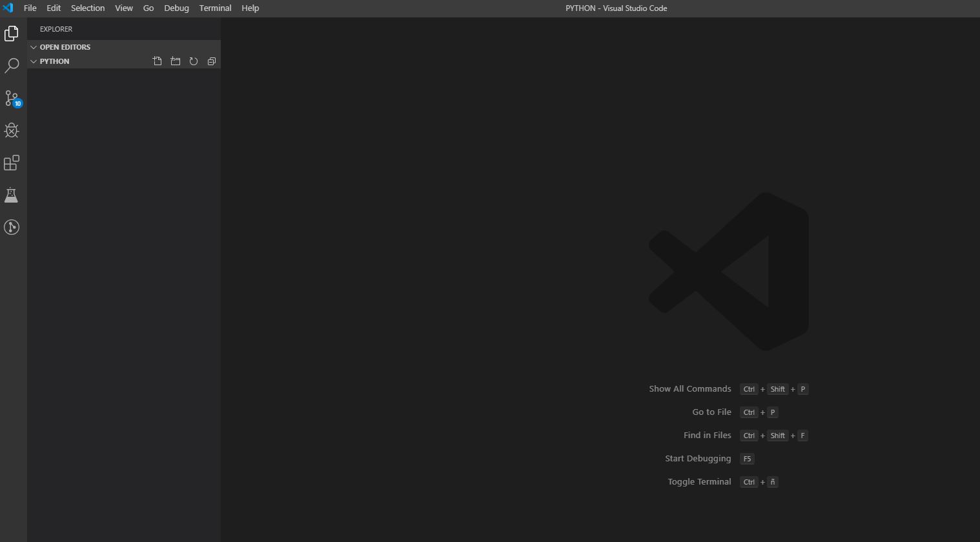
Task: Refresh the Explorer file tree
Action: click(194, 61)
